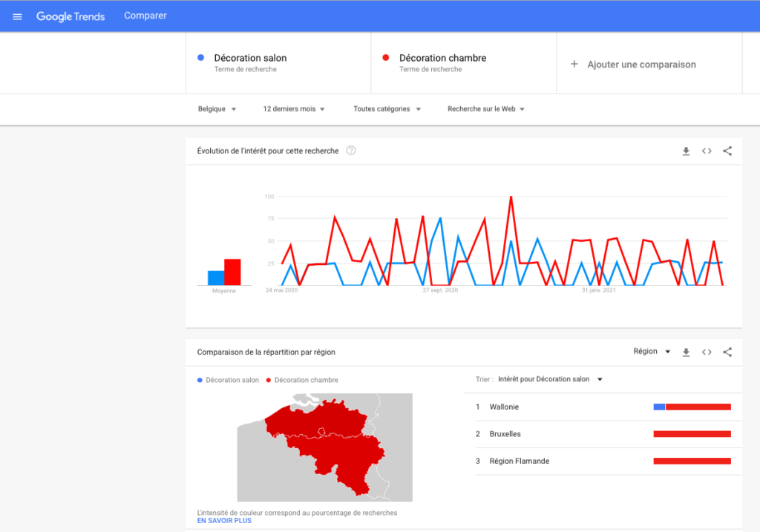Download the regional comparison data
This screenshot has height=532, width=760.
pos(686,352)
